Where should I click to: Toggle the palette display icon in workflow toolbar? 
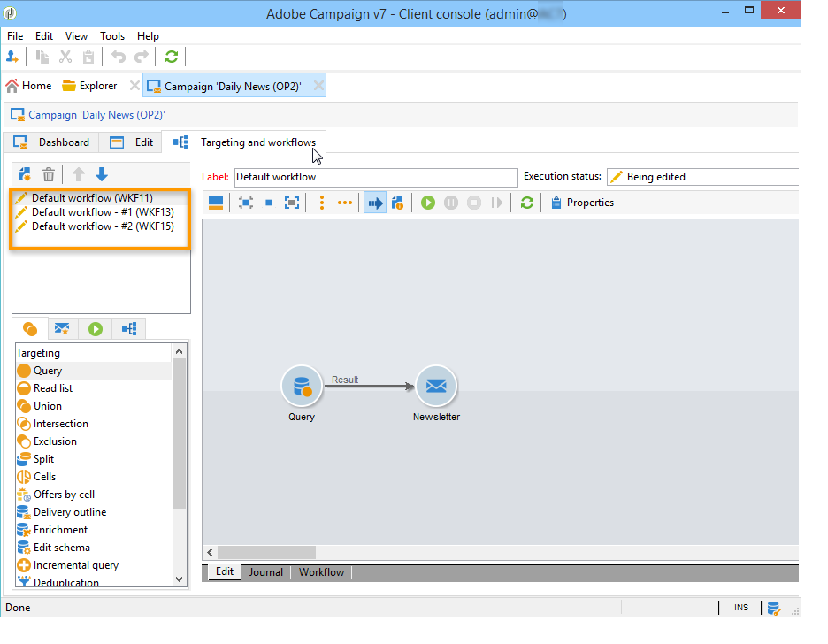coord(216,203)
